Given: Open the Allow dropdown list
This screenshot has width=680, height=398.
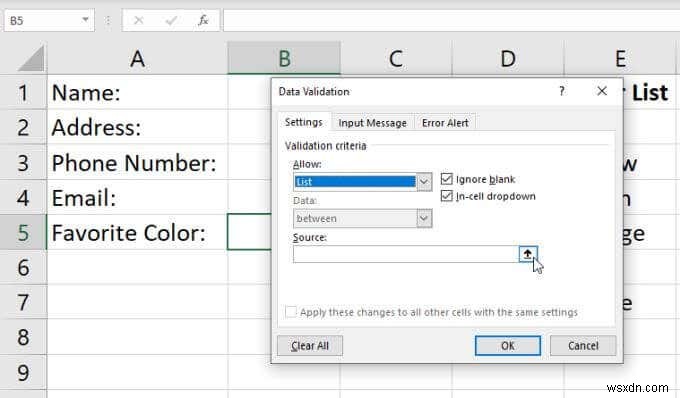Looking at the screenshot, I should pyautogui.click(x=424, y=182).
